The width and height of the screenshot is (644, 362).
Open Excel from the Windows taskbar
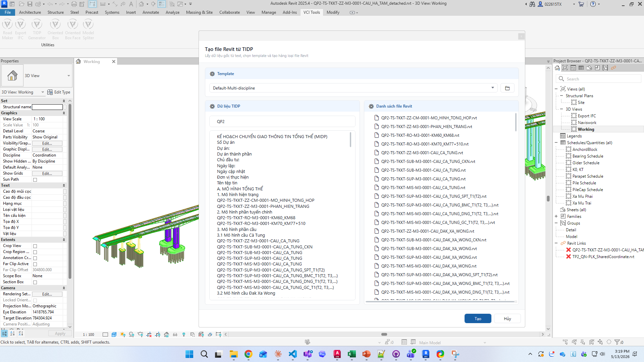point(352,354)
